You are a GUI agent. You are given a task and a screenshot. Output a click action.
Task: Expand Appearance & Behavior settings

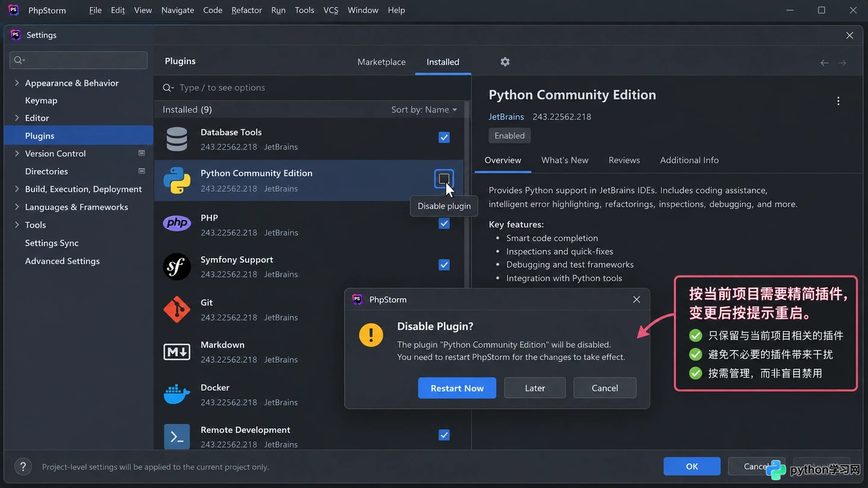coord(17,83)
